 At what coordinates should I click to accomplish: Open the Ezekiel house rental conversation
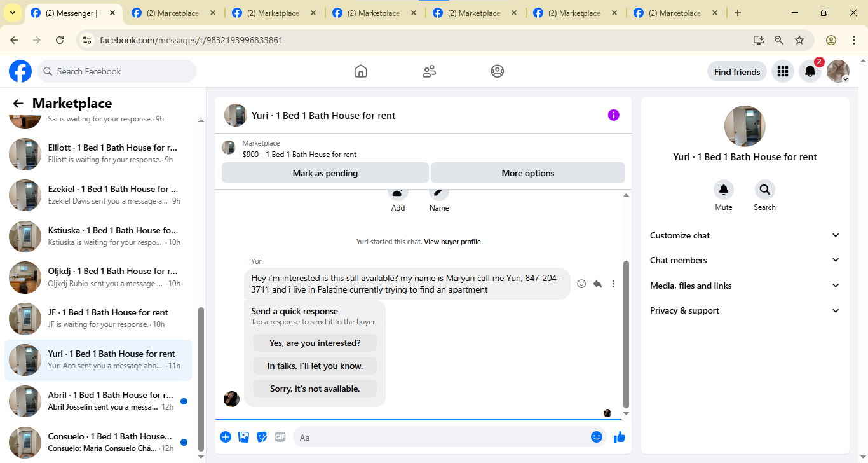pos(98,195)
